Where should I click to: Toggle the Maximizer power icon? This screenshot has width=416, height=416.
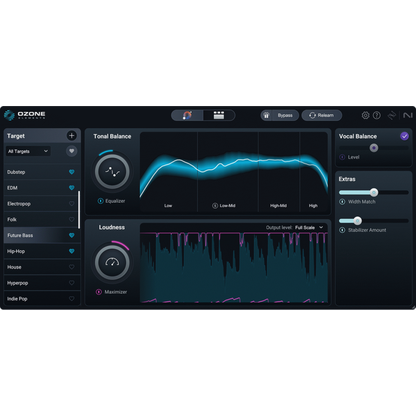[x=99, y=292]
